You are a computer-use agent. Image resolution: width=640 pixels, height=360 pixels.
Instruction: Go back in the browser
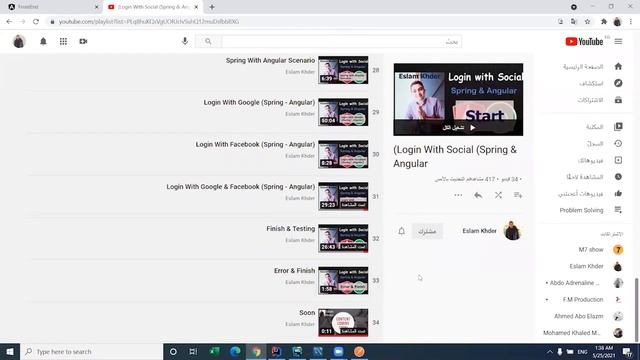(9, 22)
